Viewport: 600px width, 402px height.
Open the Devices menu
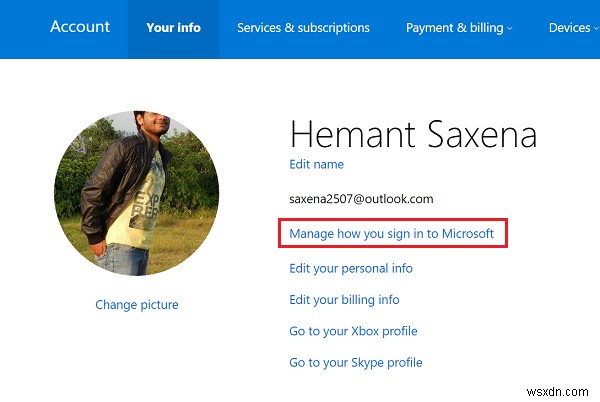569,28
